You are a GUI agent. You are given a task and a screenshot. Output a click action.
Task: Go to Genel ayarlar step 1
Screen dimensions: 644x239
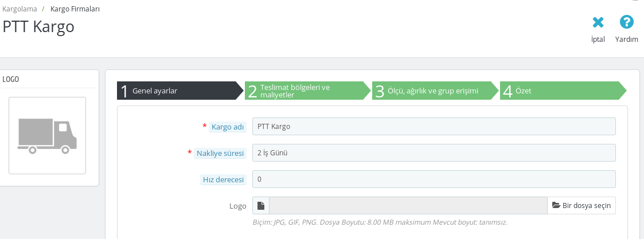(179, 91)
